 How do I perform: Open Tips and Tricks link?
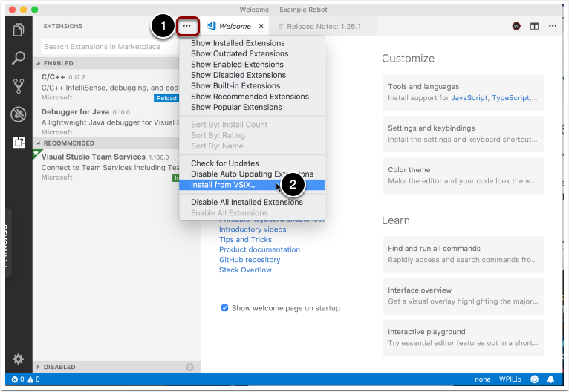click(245, 239)
